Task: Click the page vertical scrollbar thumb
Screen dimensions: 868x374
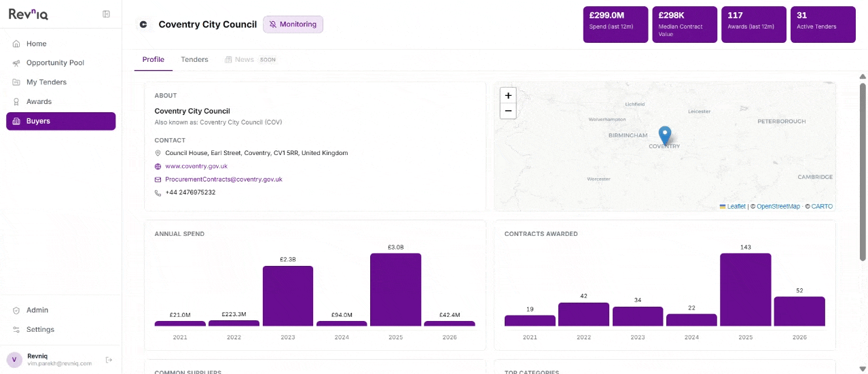Action: coord(863,171)
